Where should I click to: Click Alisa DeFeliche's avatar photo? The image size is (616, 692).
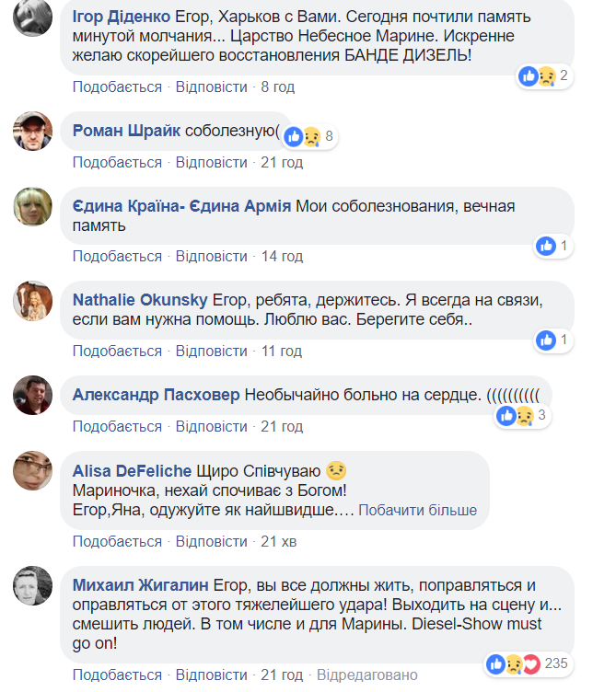coord(33,470)
